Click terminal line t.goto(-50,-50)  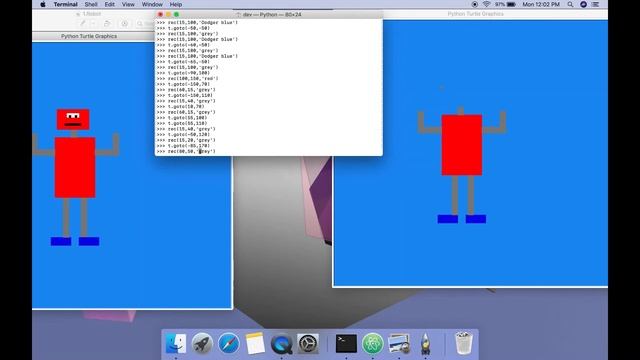[189, 28]
